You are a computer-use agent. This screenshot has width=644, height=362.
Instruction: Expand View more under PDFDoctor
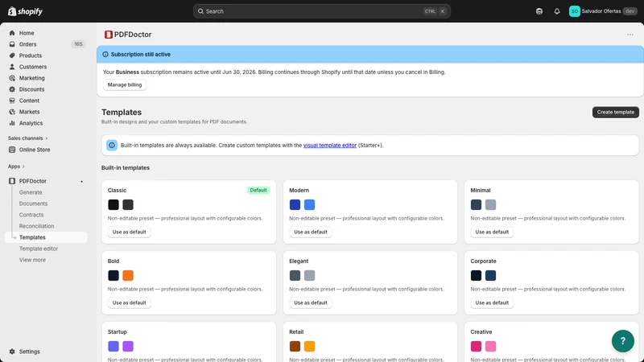[32, 260]
